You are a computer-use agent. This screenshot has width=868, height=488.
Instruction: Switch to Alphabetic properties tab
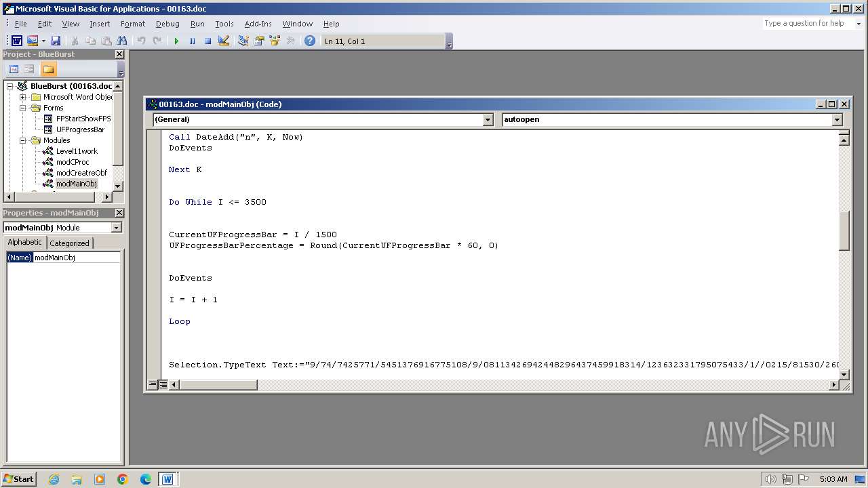coord(24,243)
